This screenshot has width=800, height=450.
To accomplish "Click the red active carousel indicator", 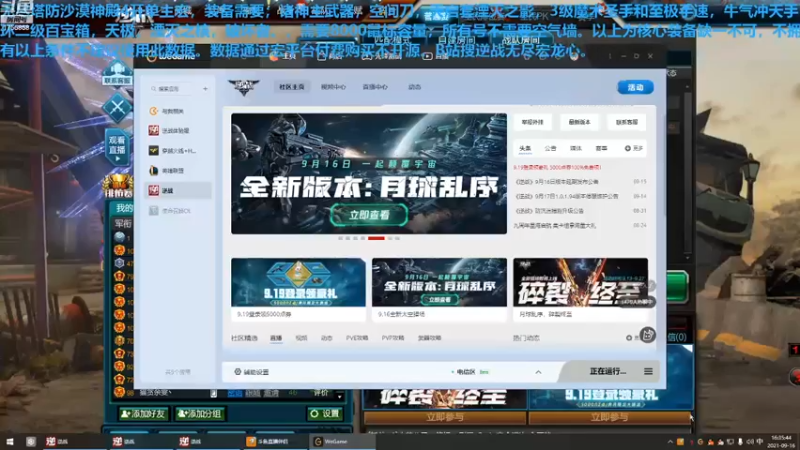I will pos(376,238).
